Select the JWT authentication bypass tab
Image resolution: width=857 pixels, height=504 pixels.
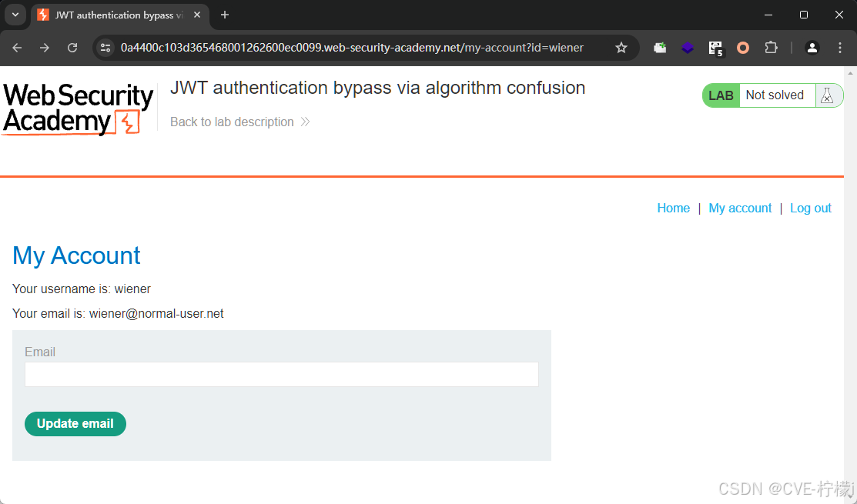click(119, 15)
